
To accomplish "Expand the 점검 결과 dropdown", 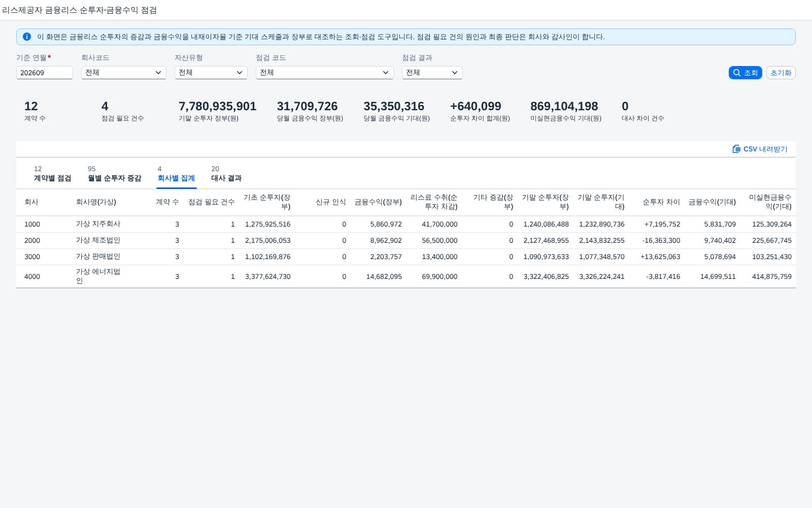I will point(432,73).
